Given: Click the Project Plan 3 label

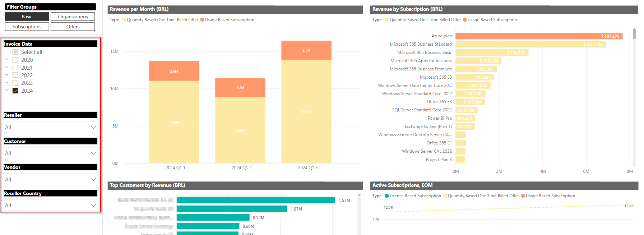Looking at the screenshot, I should click(x=439, y=160).
